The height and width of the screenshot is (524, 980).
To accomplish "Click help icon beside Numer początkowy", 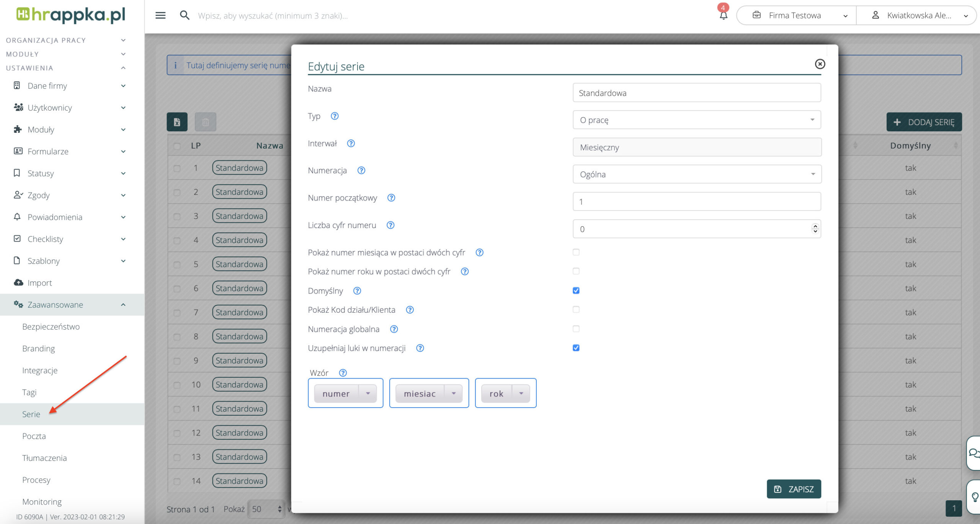I will (391, 198).
